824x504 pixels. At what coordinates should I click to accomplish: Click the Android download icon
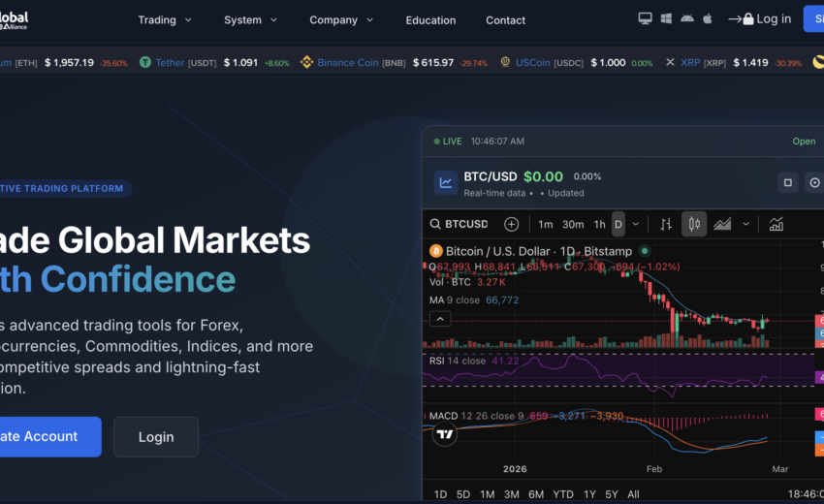687,18
